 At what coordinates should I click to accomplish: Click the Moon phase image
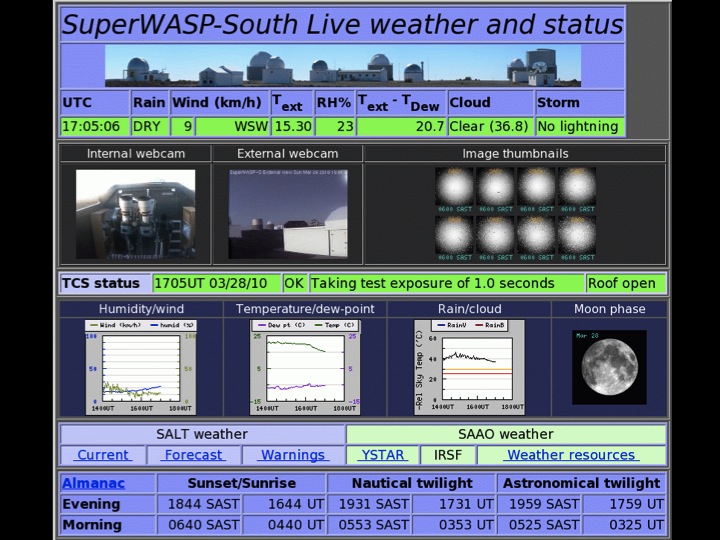609,367
